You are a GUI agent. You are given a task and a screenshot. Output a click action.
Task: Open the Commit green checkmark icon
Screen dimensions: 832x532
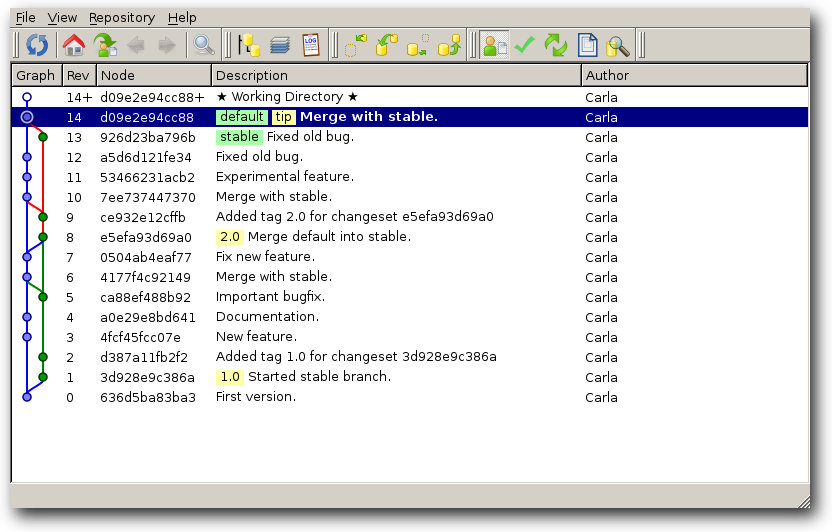pos(525,45)
